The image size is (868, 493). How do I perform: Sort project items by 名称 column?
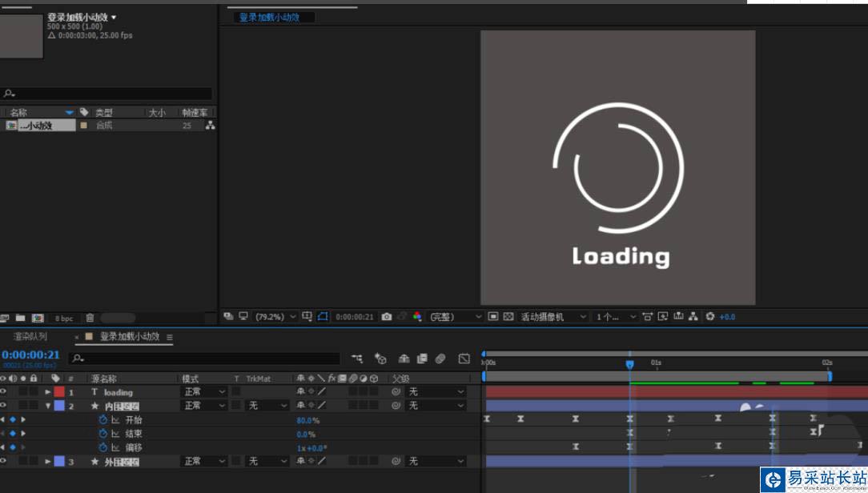pos(18,112)
